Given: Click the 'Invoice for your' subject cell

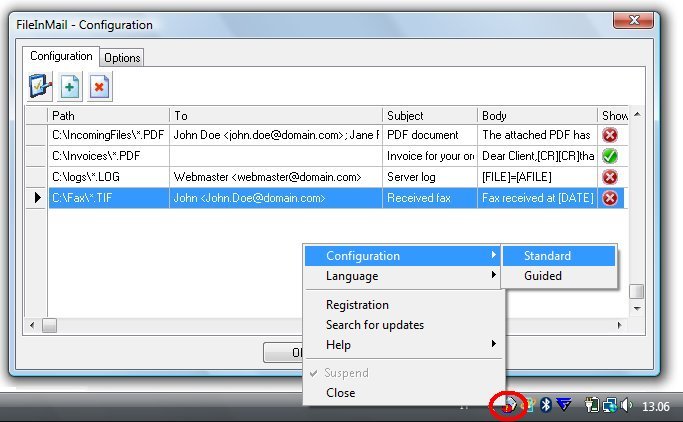Looking at the screenshot, I should [430, 156].
